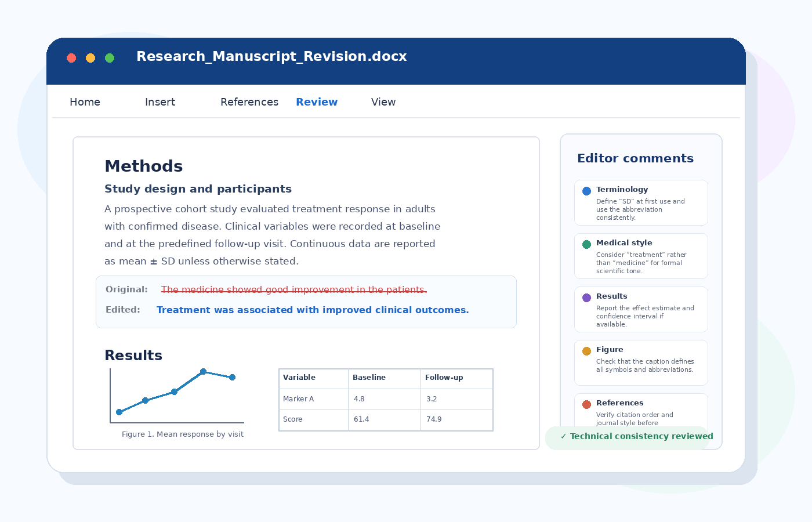This screenshot has height=522, width=812.
Task: Click the 74.9 follow-up cell
Action: point(456,419)
